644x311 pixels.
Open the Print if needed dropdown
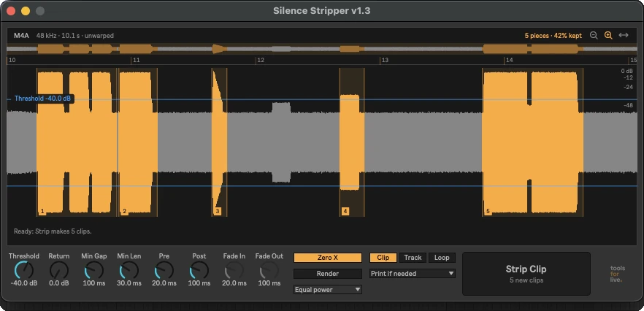[413, 274]
